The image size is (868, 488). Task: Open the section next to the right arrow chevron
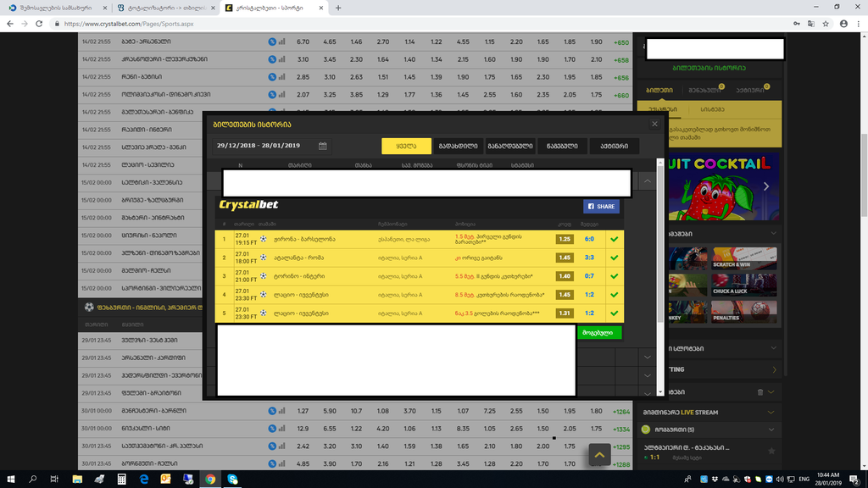(x=775, y=369)
